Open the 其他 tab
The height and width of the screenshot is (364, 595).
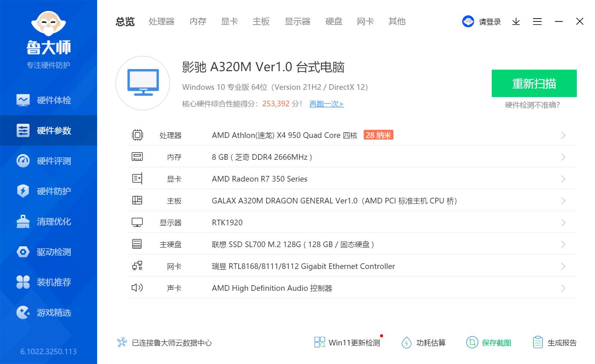[x=396, y=21]
